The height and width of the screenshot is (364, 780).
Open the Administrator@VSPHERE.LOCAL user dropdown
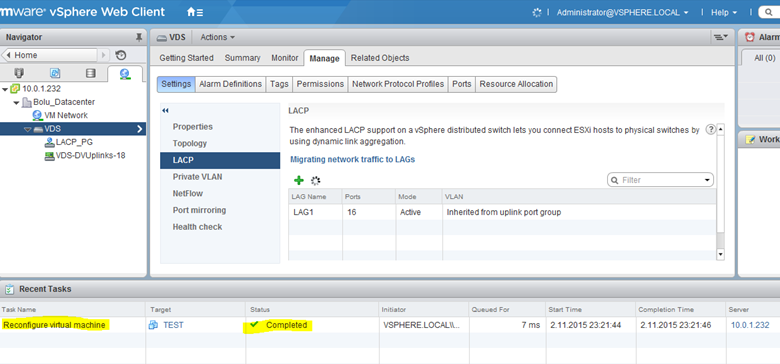click(622, 12)
